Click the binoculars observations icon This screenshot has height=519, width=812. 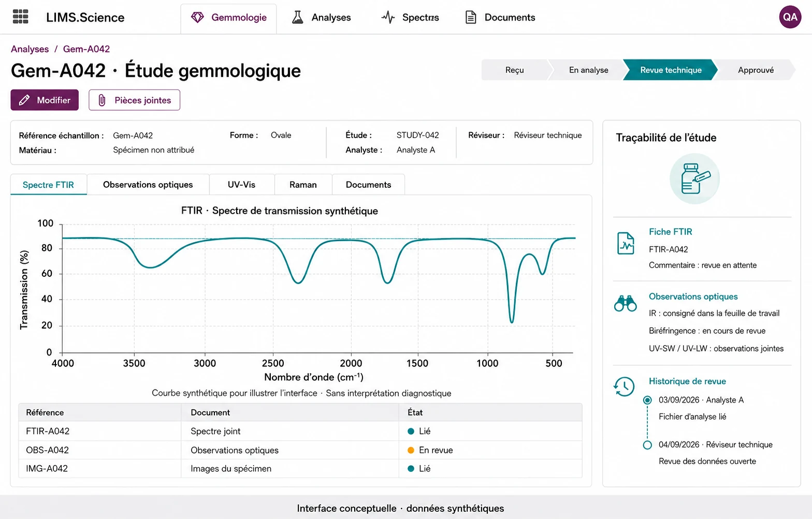(x=625, y=303)
